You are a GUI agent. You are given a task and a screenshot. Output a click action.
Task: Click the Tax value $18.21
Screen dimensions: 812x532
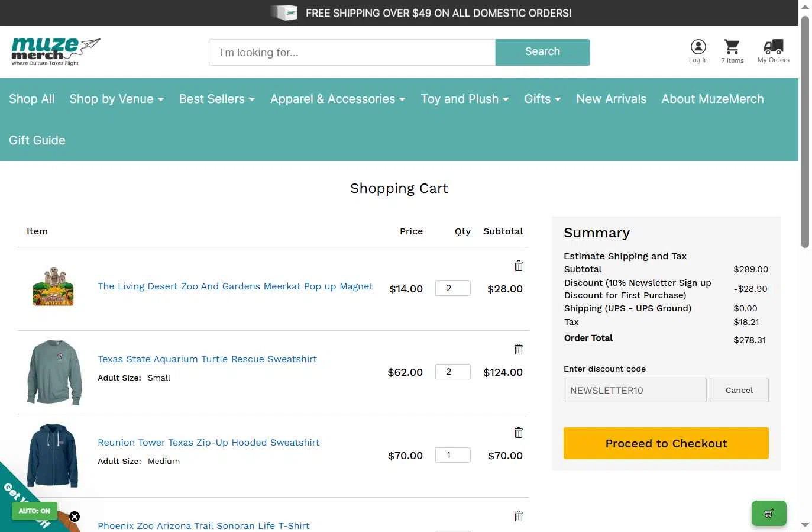pos(746,322)
